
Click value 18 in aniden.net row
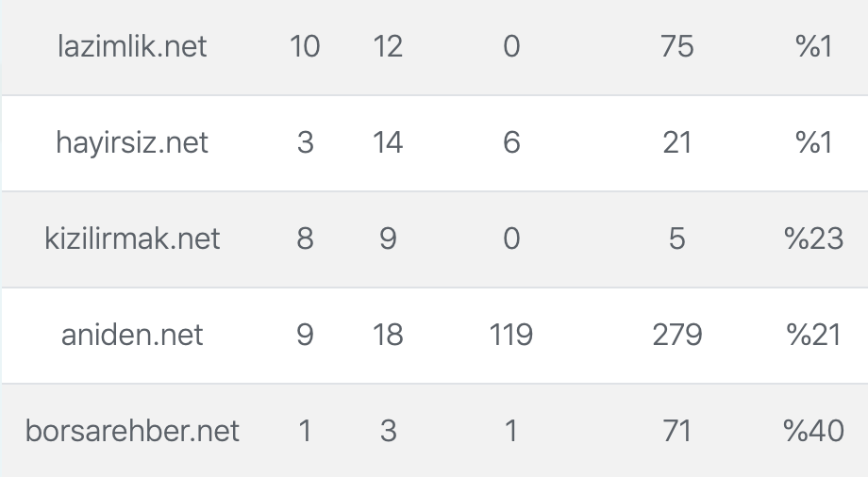pos(388,335)
